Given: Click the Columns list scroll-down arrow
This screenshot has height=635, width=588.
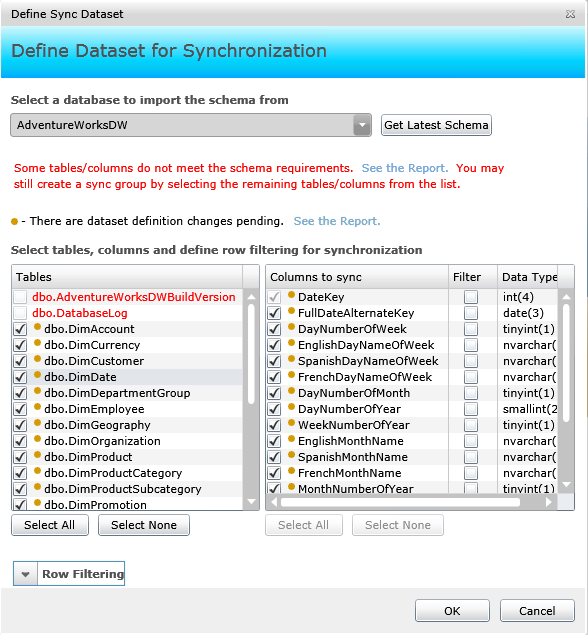Looking at the screenshot, I should (x=566, y=485).
